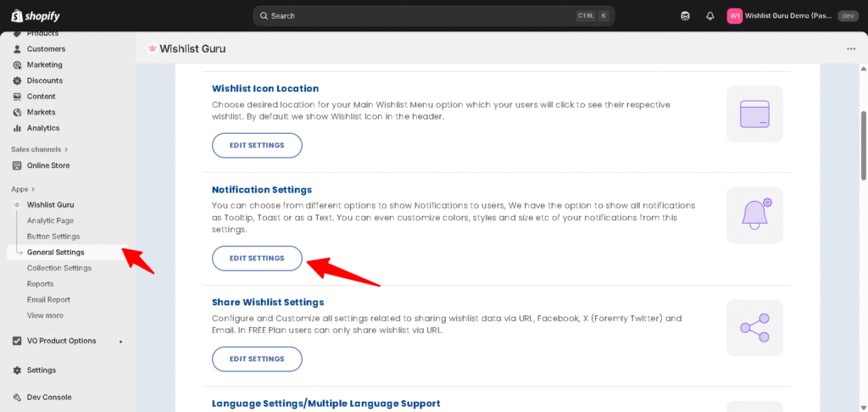The height and width of the screenshot is (412, 868).
Task: Click View more under Wishlist Guru
Action: tap(45, 315)
